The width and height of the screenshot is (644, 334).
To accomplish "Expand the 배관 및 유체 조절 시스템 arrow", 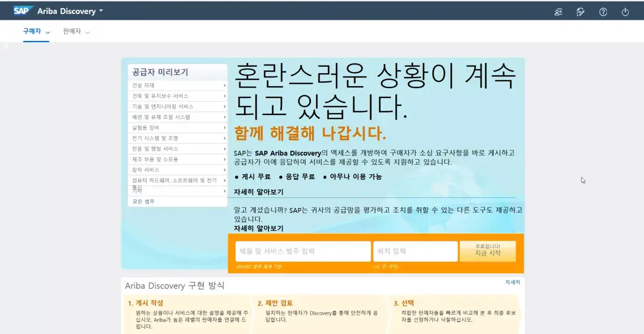I will (x=225, y=117).
